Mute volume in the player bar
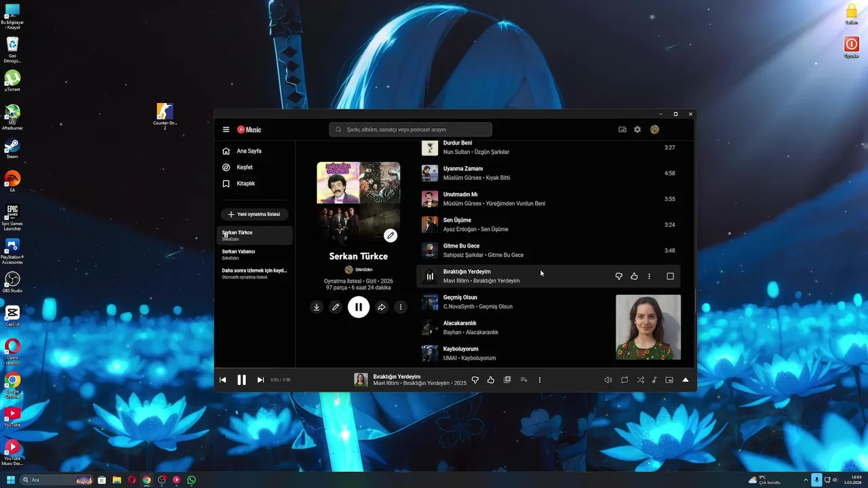 point(608,380)
